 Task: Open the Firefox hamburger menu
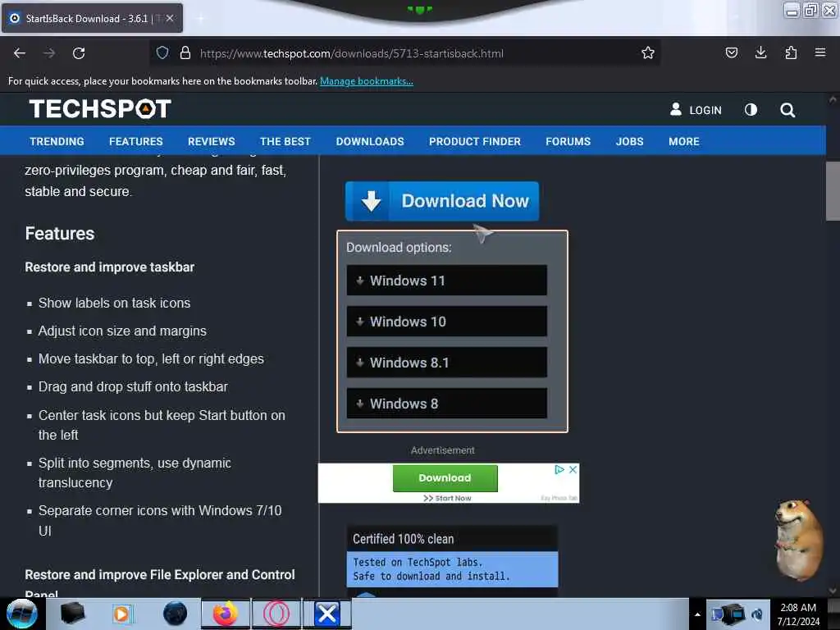point(819,52)
